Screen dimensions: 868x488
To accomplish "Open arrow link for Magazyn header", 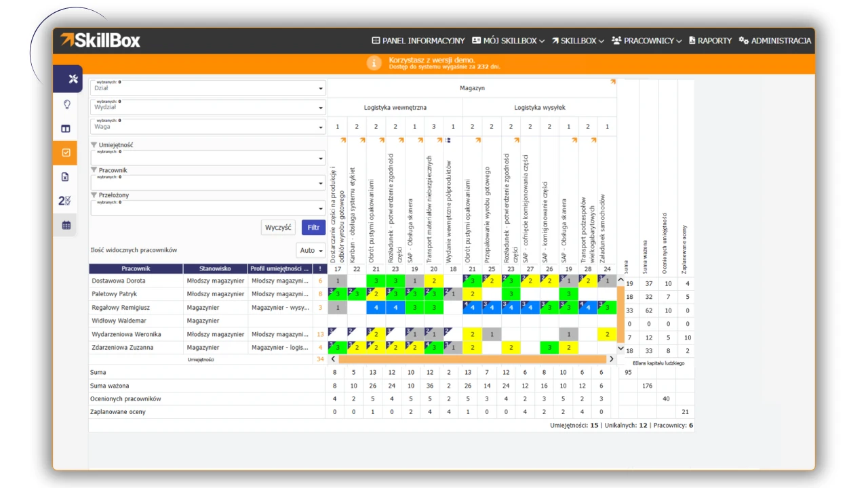I will (612, 82).
